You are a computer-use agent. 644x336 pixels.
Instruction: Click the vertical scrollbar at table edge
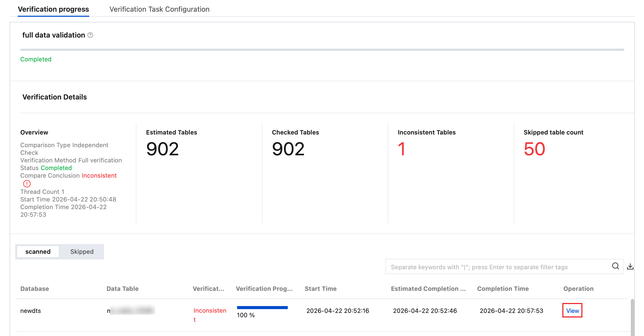pos(633,317)
